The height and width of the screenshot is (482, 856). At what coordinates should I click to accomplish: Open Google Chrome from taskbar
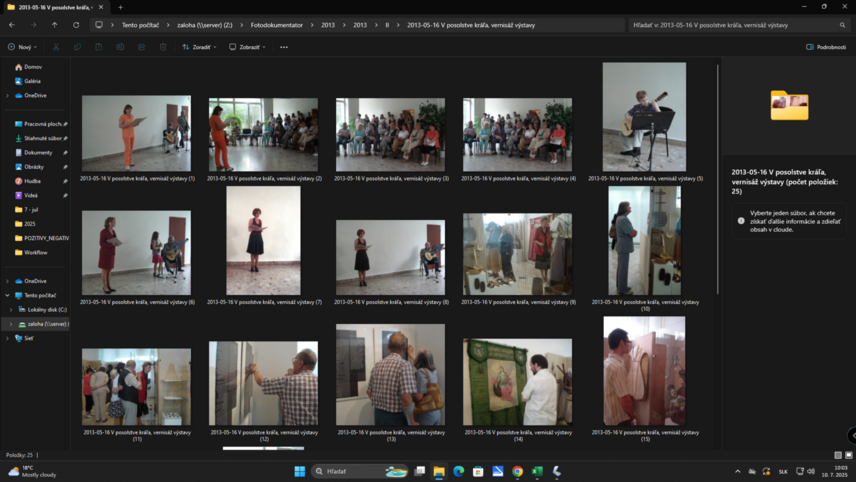(x=518, y=471)
